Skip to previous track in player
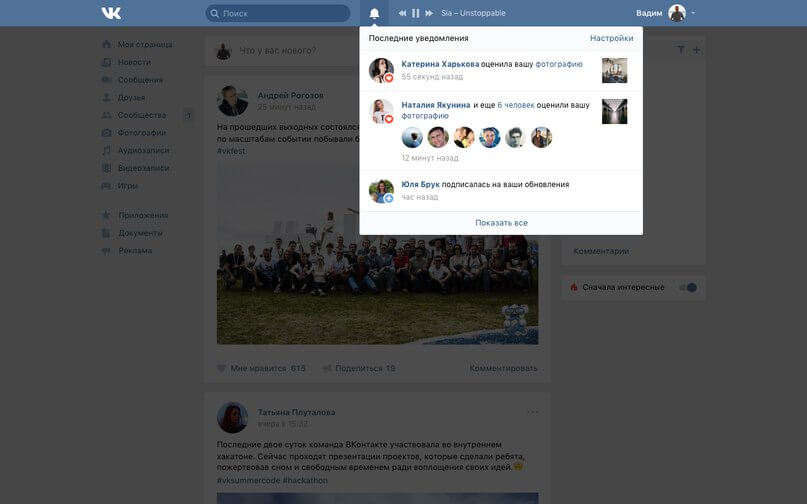The width and height of the screenshot is (807, 504). tap(402, 13)
